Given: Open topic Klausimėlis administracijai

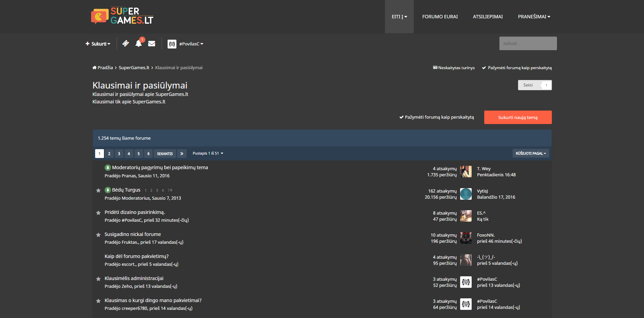Looking at the screenshot, I should (x=134, y=278).
